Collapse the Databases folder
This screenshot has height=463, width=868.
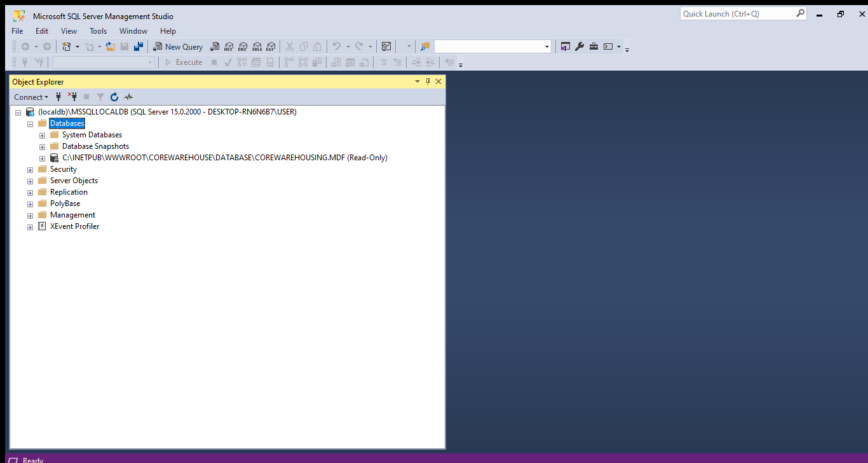click(x=30, y=123)
